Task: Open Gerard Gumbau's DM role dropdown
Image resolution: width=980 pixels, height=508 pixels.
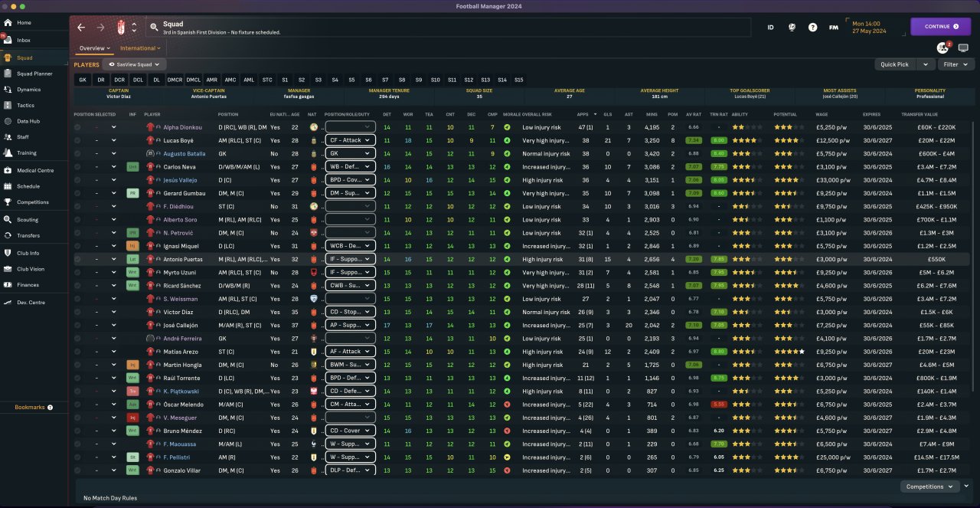Action: (350, 193)
